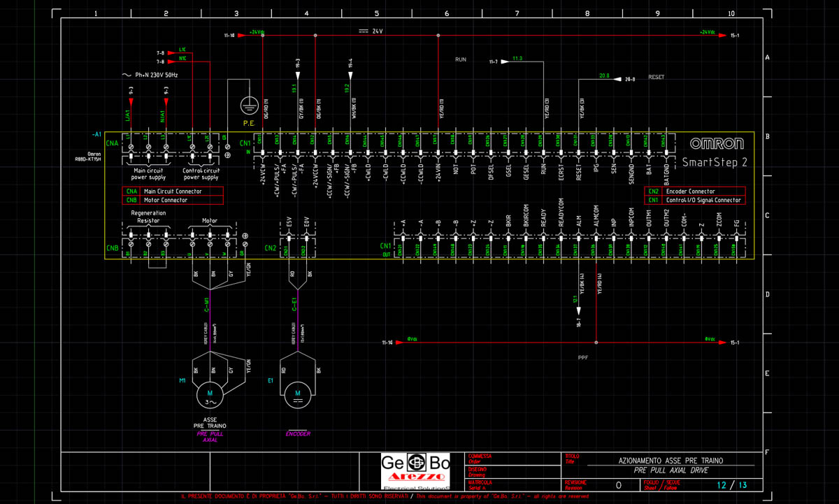Click the 'Motor Connector' legend text
Viewport: 839px width, 504px height.
click(x=164, y=201)
